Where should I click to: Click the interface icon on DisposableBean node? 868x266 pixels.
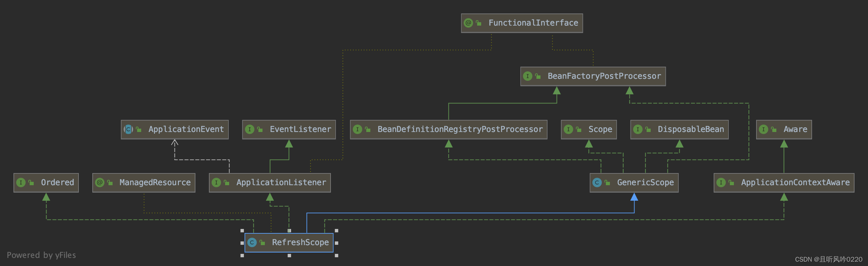coord(638,129)
